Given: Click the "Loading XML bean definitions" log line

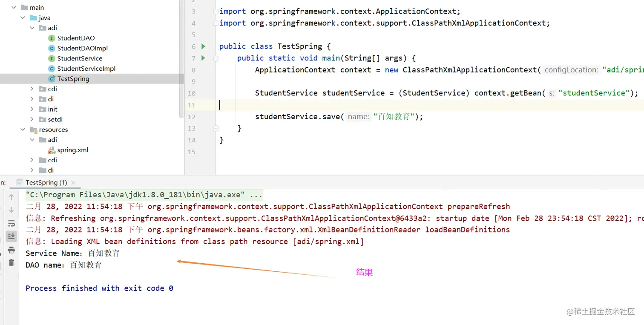Looking at the screenshot, I should click(195, 242).
